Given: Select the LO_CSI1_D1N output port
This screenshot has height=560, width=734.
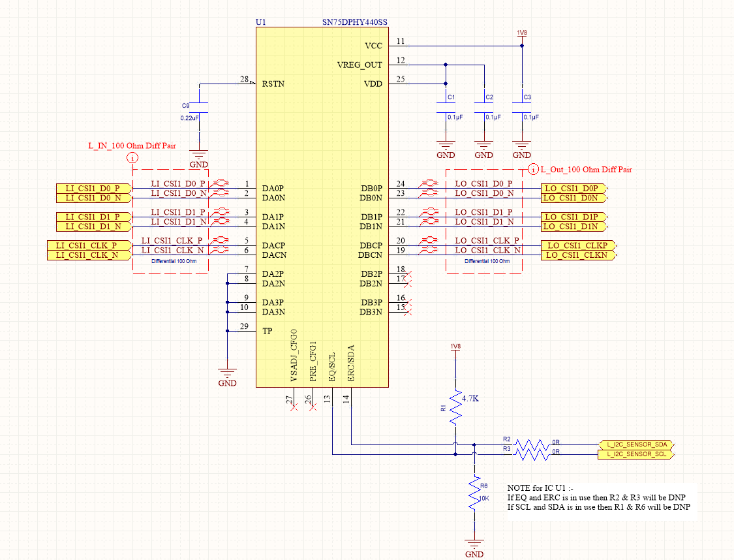Looking at the screenshot, I should [x=574, y=226].
